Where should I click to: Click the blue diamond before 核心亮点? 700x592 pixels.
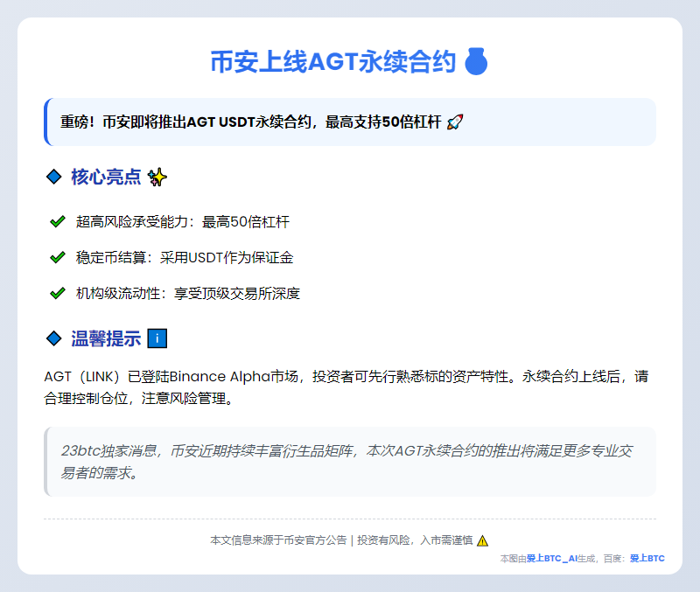click(x=54, y=177)
